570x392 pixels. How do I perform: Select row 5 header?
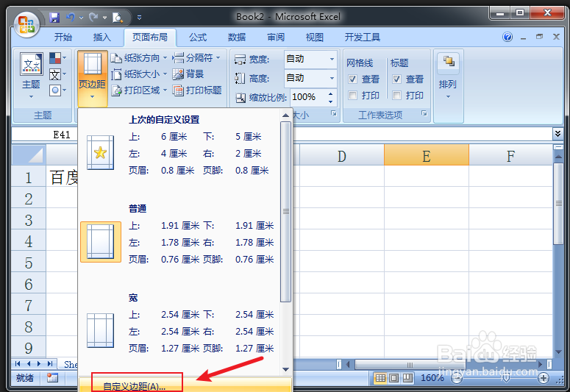29,263
